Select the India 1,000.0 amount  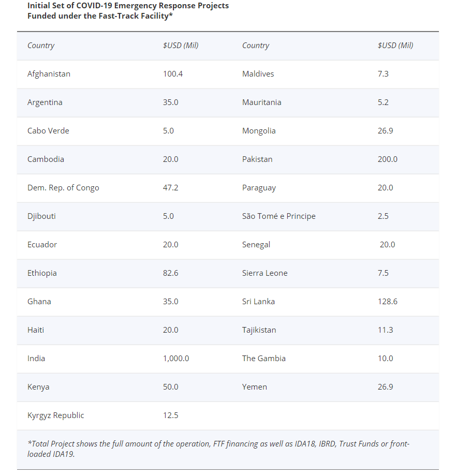click(x=176, y=359)
